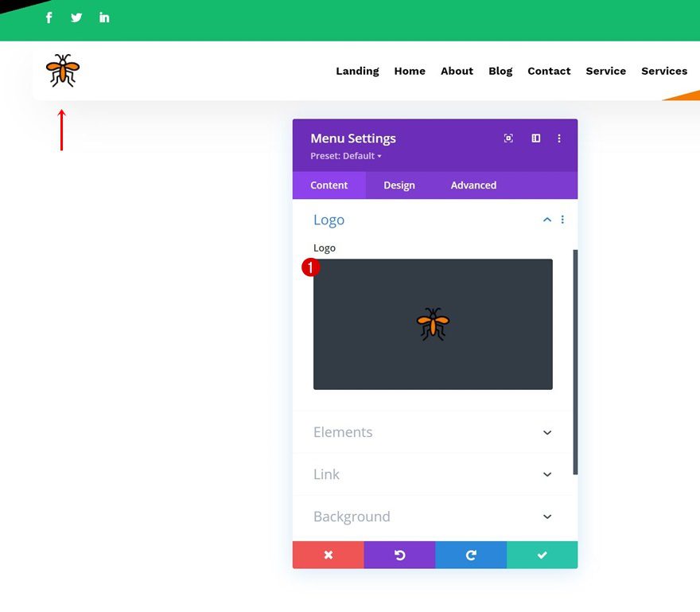Click the snap-to-sidebar columns icon

(536, 138)
